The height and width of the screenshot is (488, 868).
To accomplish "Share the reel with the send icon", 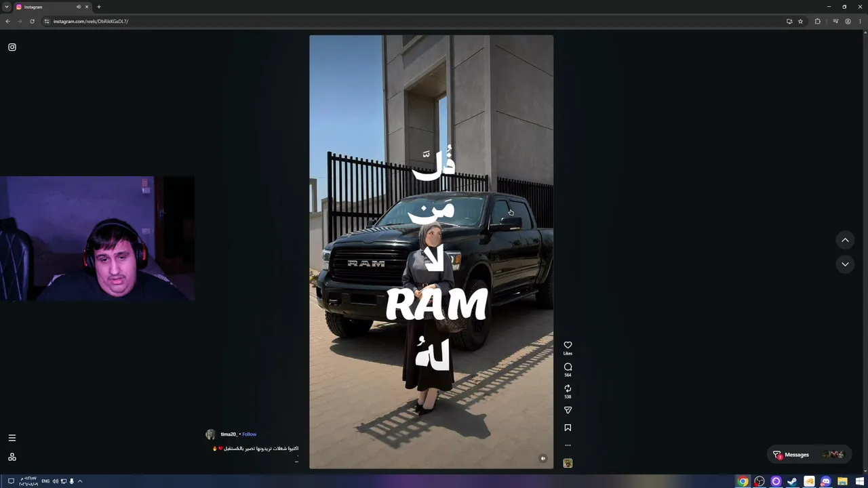I will [x=568, y=410].
